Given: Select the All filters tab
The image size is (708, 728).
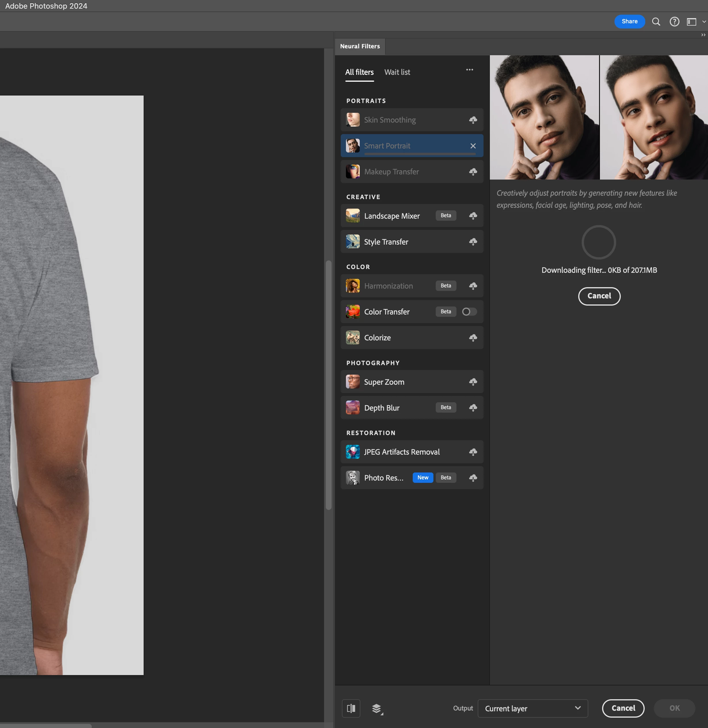Looking at the screenshot, I should pyautogui.click(x=359, y=72).
